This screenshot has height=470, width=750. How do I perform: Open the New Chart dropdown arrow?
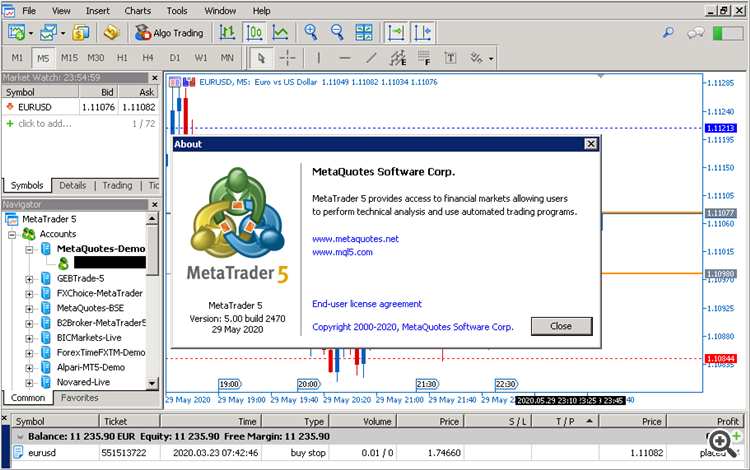[x=31, y=33]
